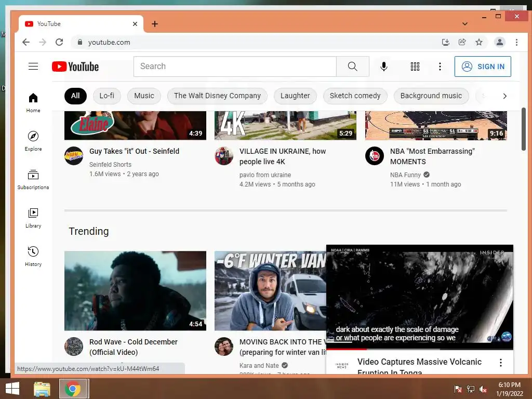Open Insider News channel avatar in preview
Image resolution: width=532 pixels, height=399 pixels.
[x=342, y=365]
